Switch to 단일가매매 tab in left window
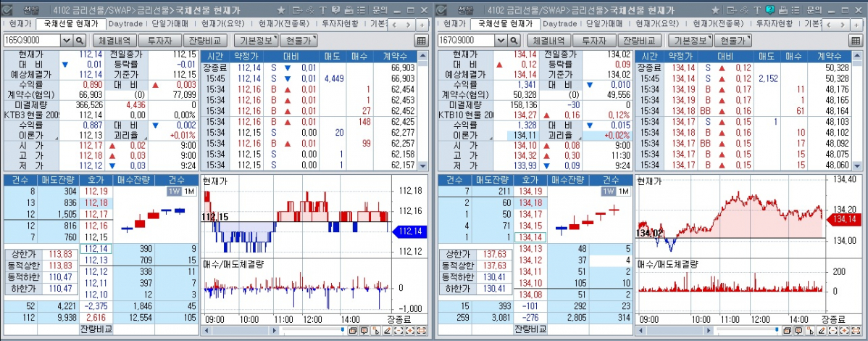The height and width of the screenshot is (341, 868). pyautogui.click(x=170, y=24)
